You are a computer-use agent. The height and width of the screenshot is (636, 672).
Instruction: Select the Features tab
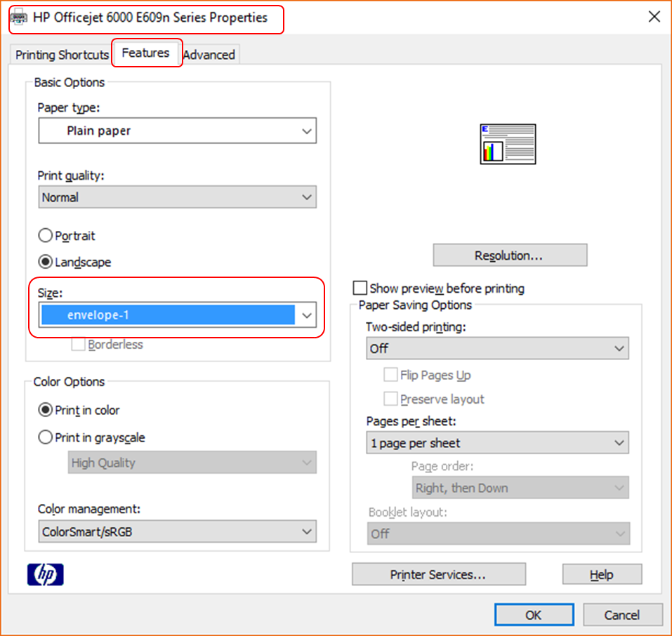[146, 53]
